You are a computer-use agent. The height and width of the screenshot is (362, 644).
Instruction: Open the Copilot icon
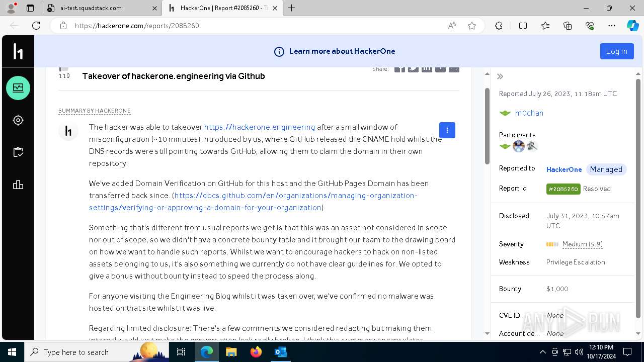632,26
